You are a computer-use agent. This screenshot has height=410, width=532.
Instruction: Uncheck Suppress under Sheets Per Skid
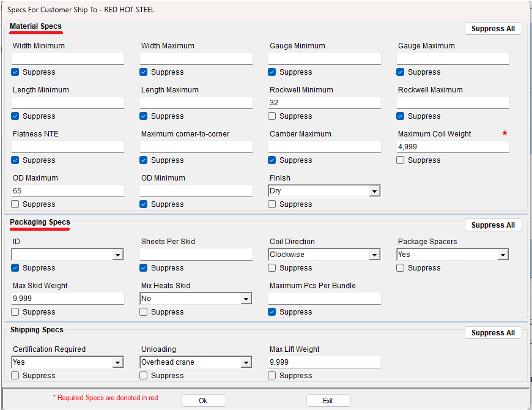pyautogui.click(x=144, y=268)
